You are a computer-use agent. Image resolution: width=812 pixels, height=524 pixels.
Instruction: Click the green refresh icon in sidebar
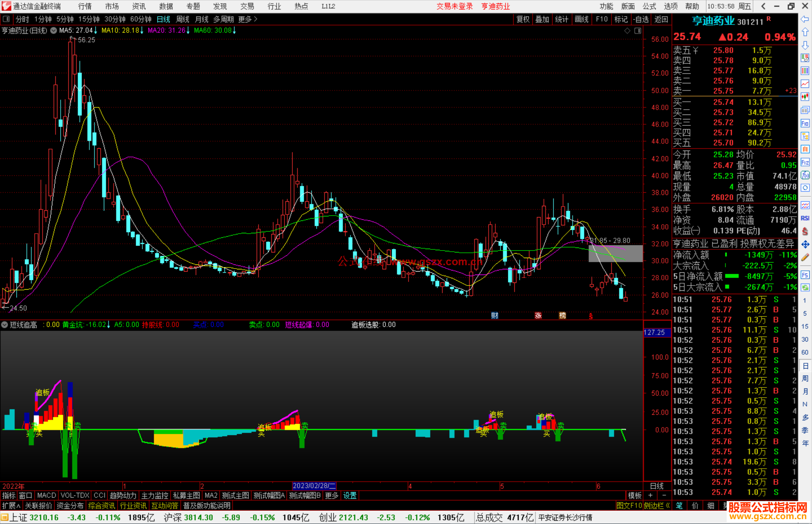pyautogui.click(x=805, y=288)
